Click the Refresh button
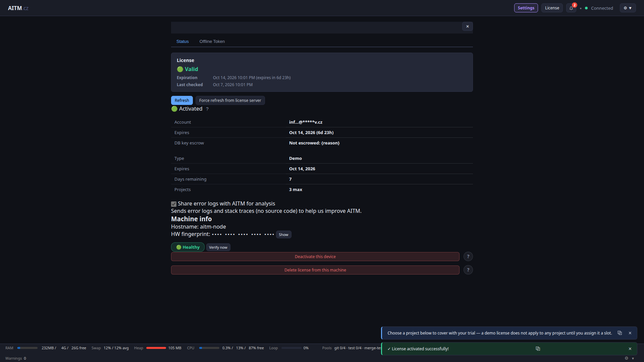 click(x=182, y=100)
